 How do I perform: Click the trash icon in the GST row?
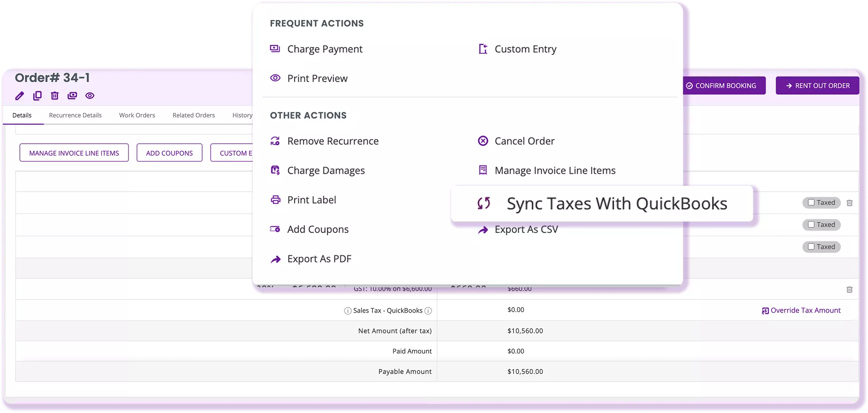[x=849, y=290]
